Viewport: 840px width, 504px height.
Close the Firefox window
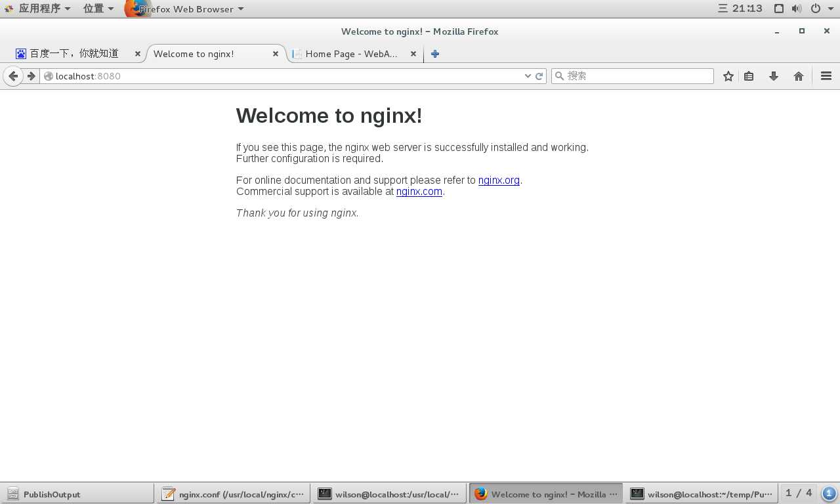pos(826,31)
